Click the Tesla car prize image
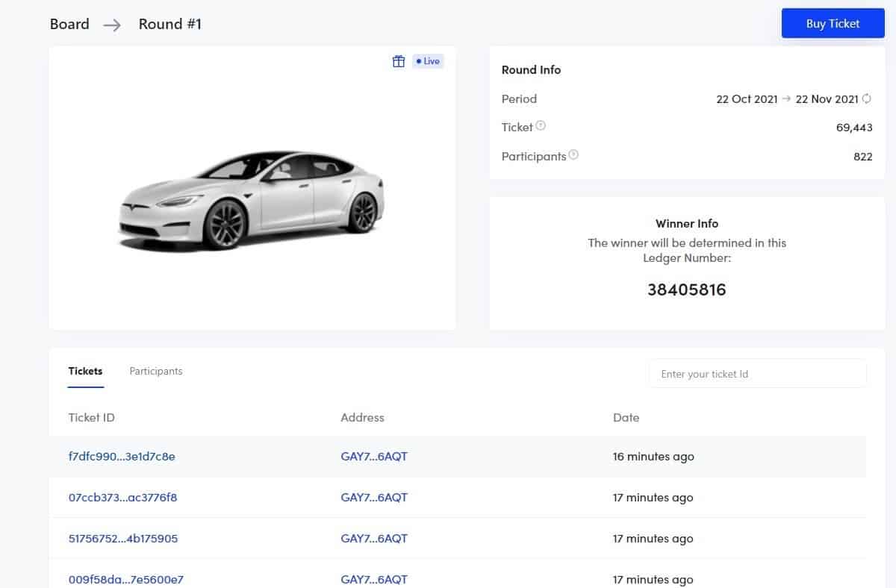 (252, 198)
